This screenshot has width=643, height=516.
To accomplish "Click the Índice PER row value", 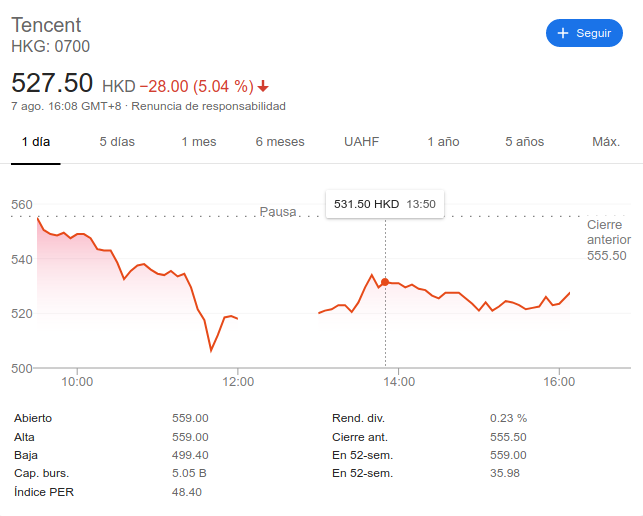I will tap(187, 492).
